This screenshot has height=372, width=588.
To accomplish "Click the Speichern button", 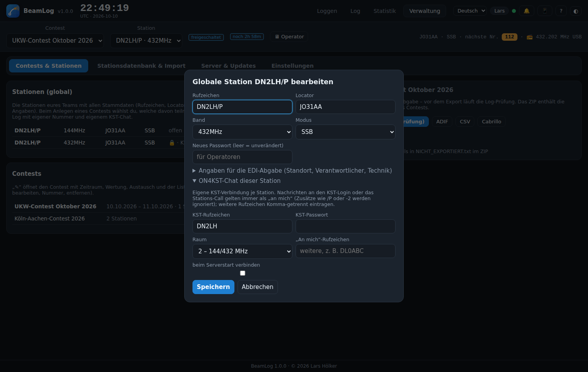I will (213, 287).
